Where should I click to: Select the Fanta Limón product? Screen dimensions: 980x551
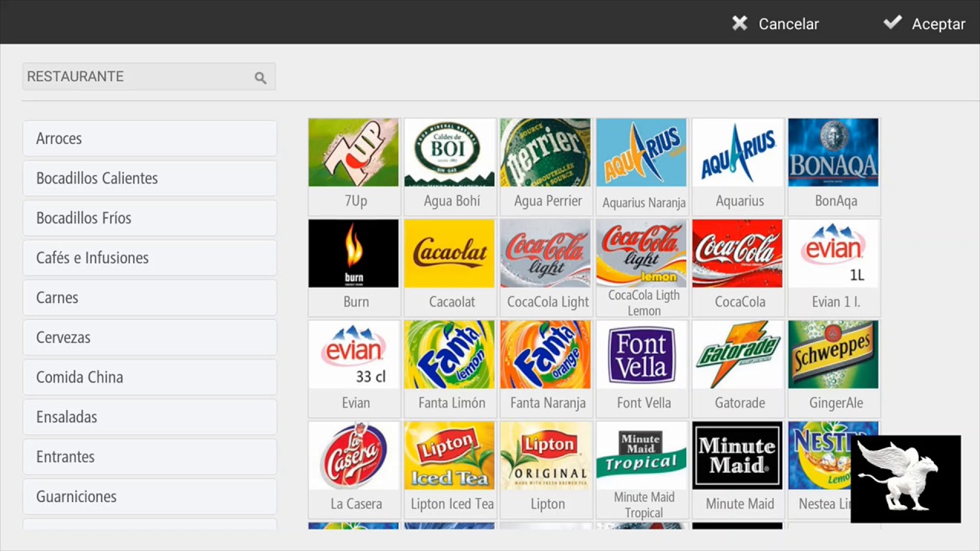pos(449,368)
